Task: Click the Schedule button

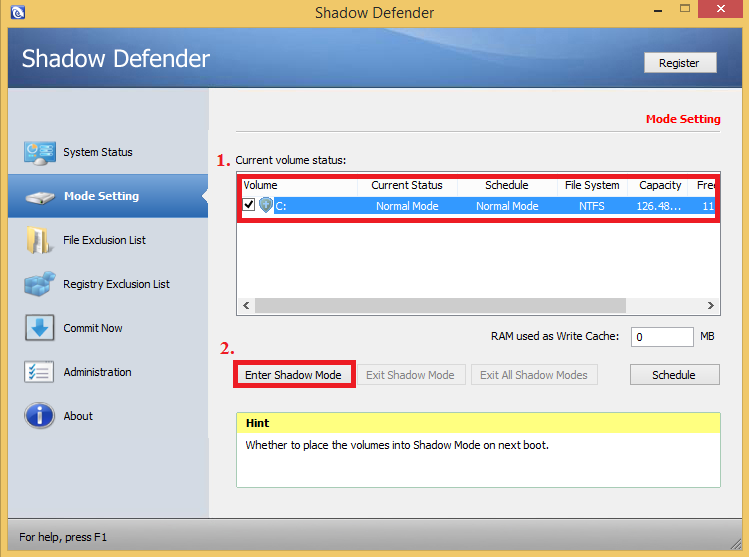Action: 674,375
